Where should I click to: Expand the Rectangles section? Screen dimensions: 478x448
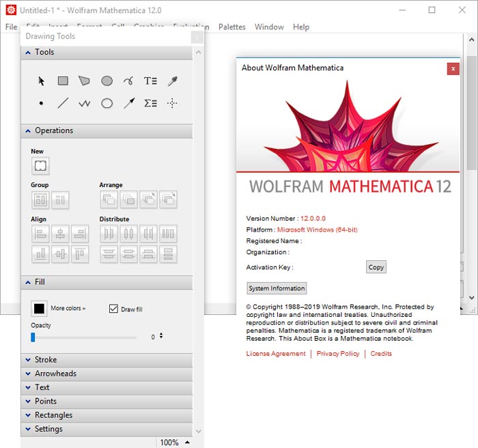(107, 415)
